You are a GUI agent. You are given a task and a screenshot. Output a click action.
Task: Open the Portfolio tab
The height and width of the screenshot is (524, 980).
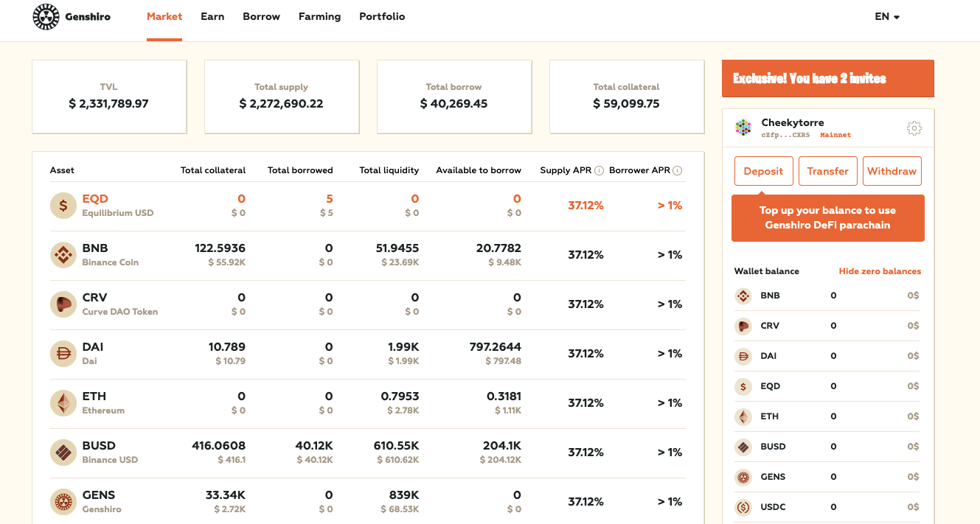pyautogui.click(x=382, y=16)
